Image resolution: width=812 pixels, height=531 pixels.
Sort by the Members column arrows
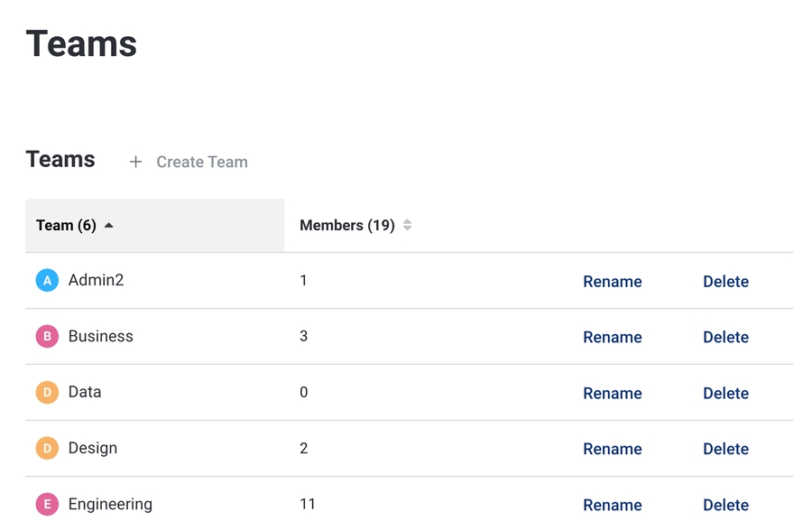tap(407, 226)
